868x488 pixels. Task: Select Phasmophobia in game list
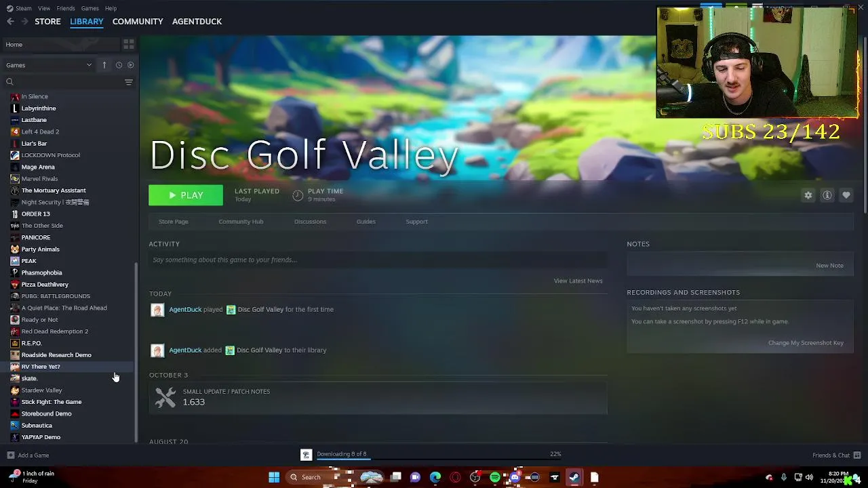[41, 272]
